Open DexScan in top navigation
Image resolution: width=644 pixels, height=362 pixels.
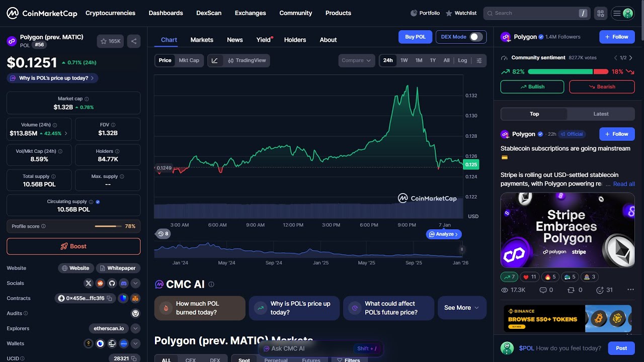click(x=209, y=13)
